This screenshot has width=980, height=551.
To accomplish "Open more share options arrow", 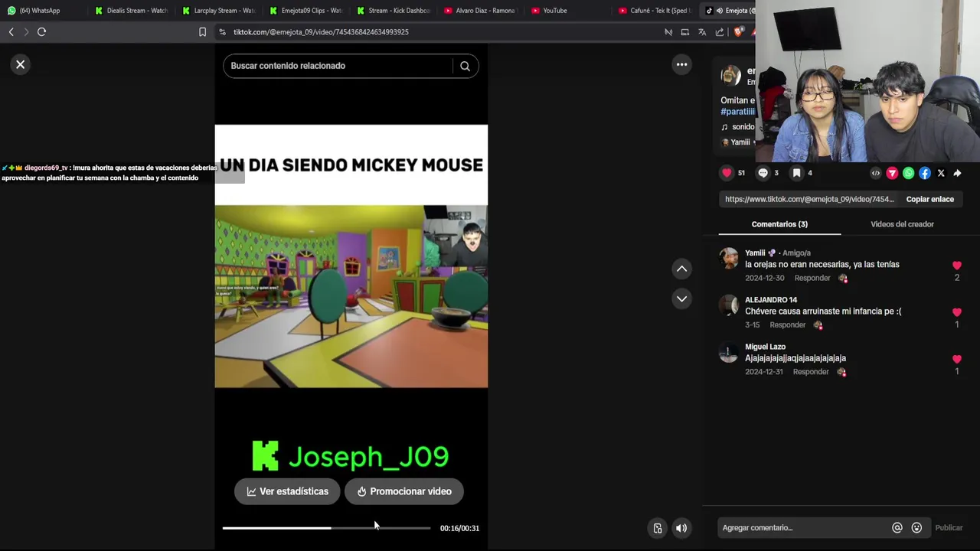I will pos(957,173).
